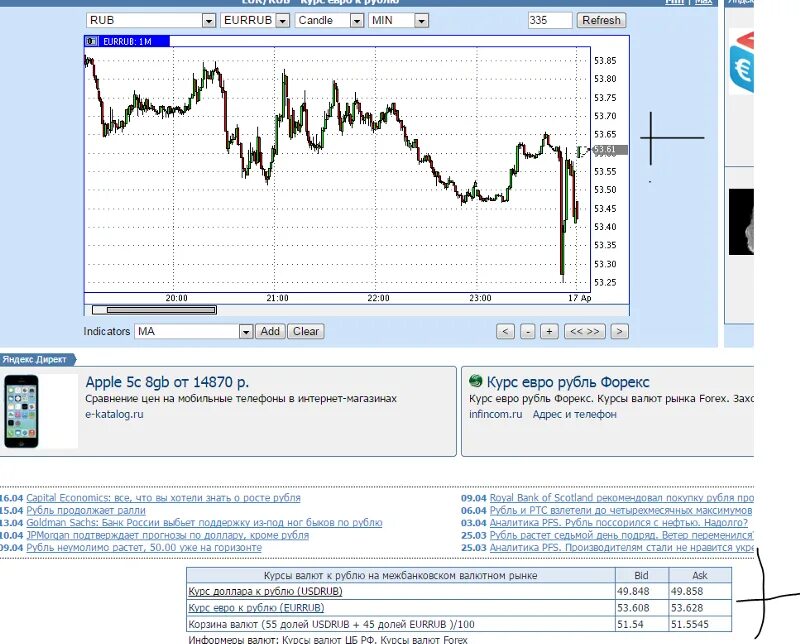Click USDRUB ask value 49.858
Viewport: 800px width, 644px height.
point(687,591)
